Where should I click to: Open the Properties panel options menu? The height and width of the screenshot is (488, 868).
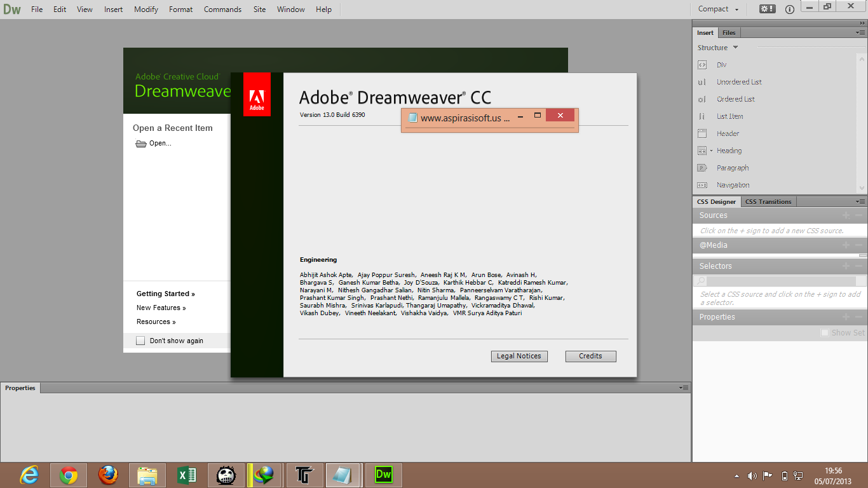(684, 388)
